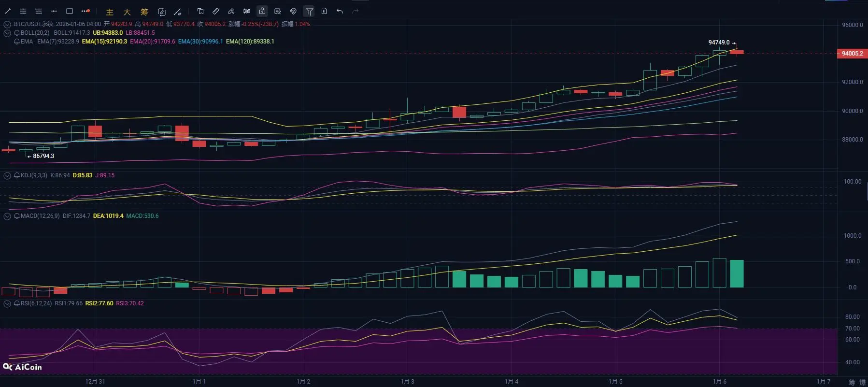Viewport: 868px width, 387px height.
Task: Collapse the RSI(6,12,24) indicator panel
Action: pos(7,304)
